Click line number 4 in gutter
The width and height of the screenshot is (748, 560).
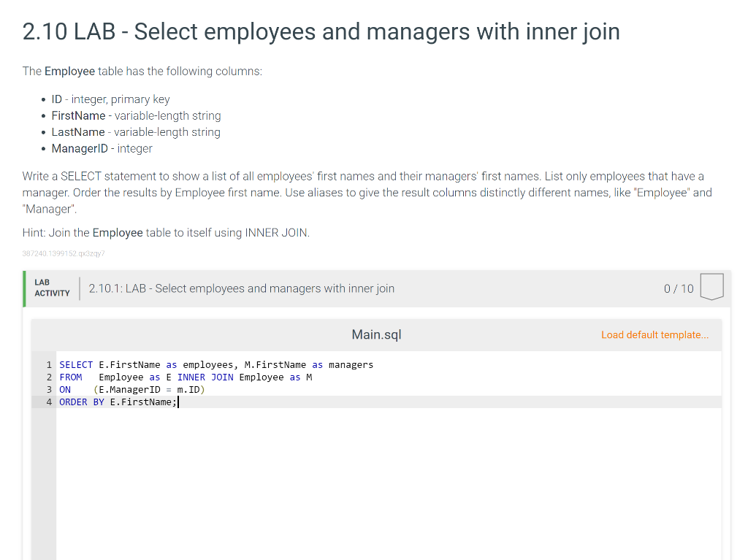49,402
